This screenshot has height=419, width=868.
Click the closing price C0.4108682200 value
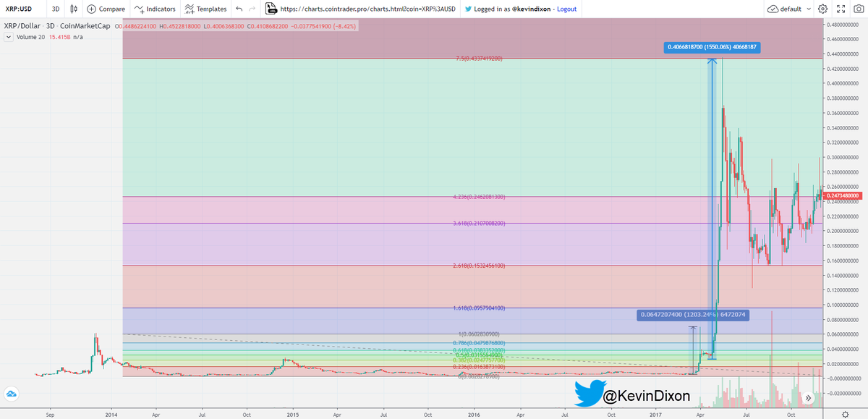(x=267, y=25)
